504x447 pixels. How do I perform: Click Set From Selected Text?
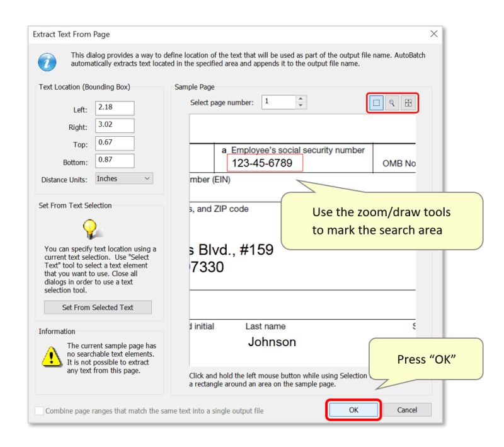[x=98, y=307]
